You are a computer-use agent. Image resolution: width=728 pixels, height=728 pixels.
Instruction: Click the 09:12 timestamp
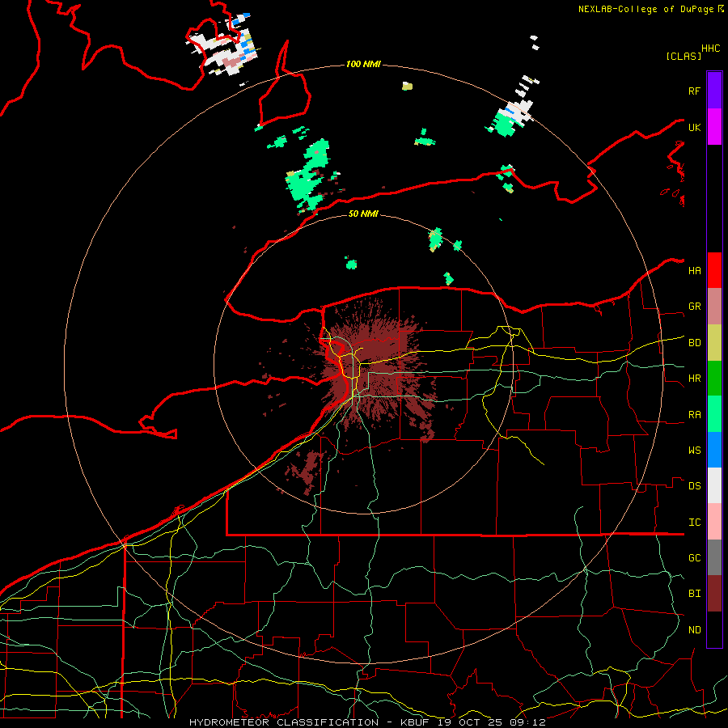(x=527, y=722)
